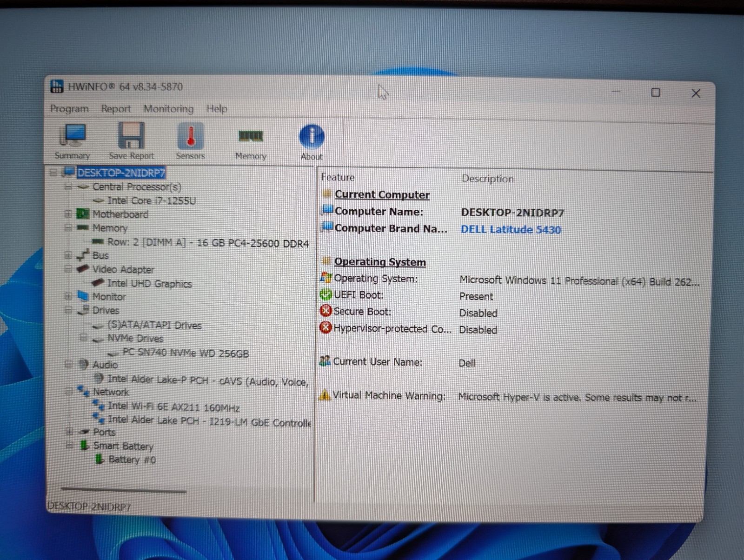
Task: Click the Computer Name monitor icon
Action: click(x=328, y=210)
